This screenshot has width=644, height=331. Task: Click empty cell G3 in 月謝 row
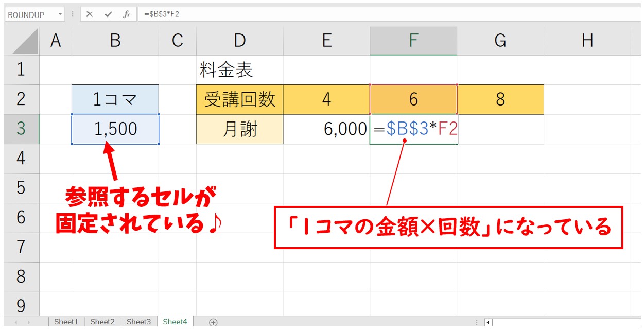pyautogui.click(x=500, y=129)
